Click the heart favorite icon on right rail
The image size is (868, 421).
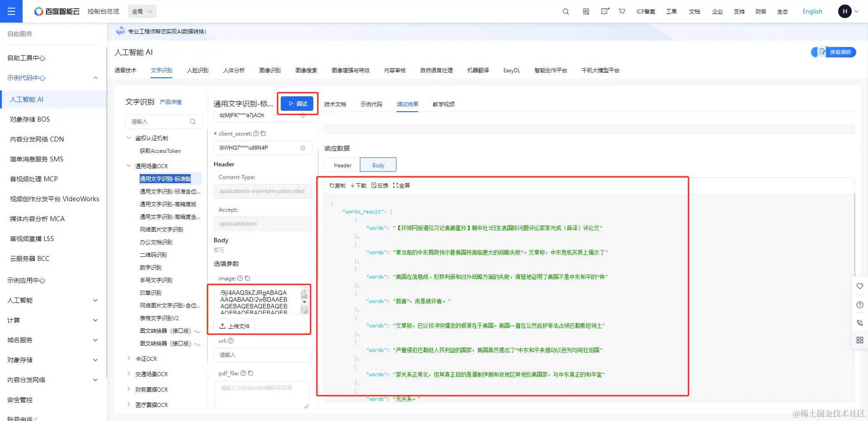(x=860, y=286)
